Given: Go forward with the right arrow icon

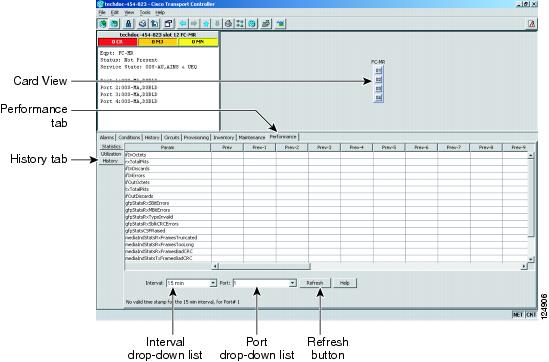Looking at the screenshot, I should pos(194,23).
